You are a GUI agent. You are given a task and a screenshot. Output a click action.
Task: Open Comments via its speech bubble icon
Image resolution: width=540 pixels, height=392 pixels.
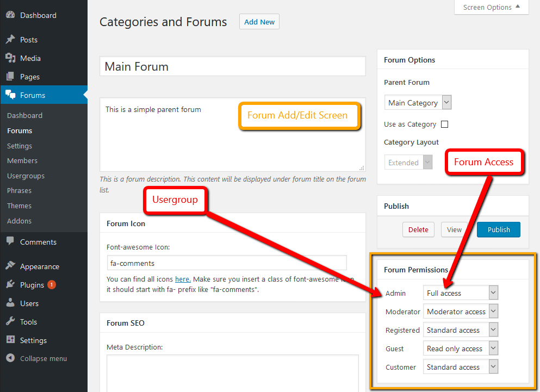(11, 241)
